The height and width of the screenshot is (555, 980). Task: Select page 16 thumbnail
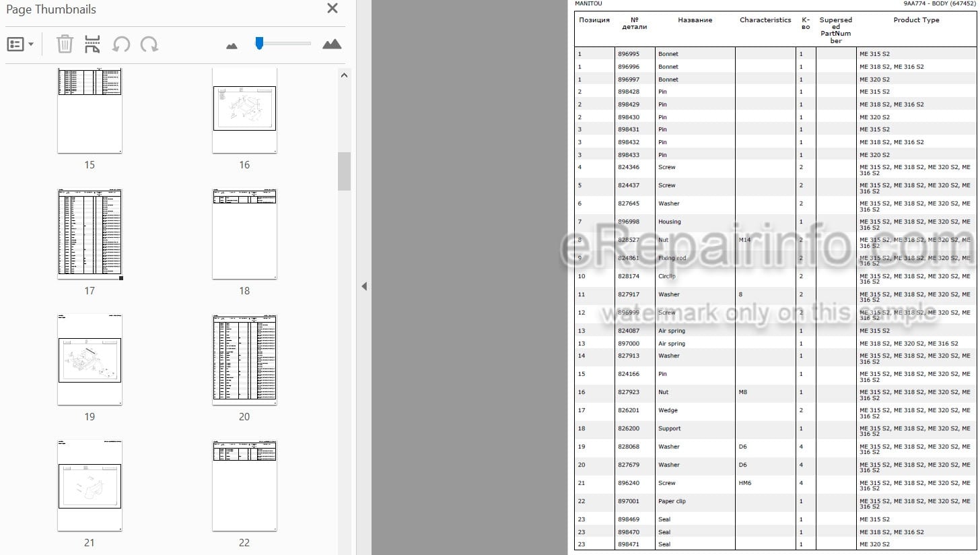click(244, 110)
